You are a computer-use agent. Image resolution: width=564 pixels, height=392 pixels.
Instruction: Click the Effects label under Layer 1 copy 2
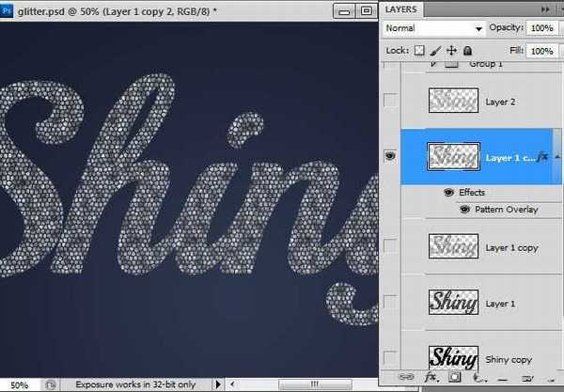(472, 193)
